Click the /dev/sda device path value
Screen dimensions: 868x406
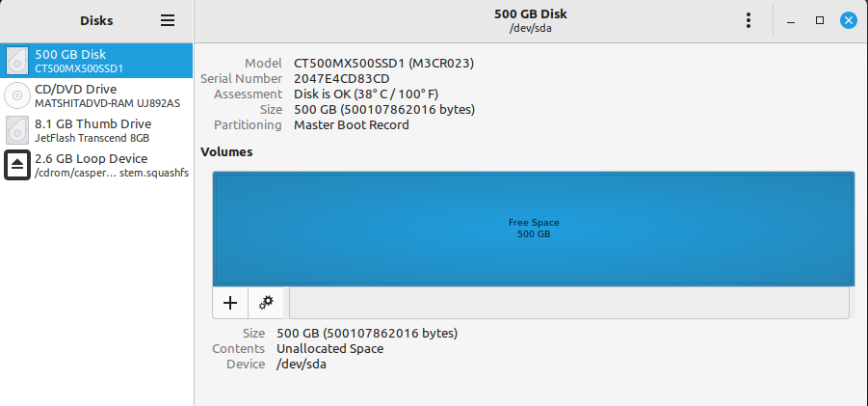pyautogui.click(x=302, y=365)
